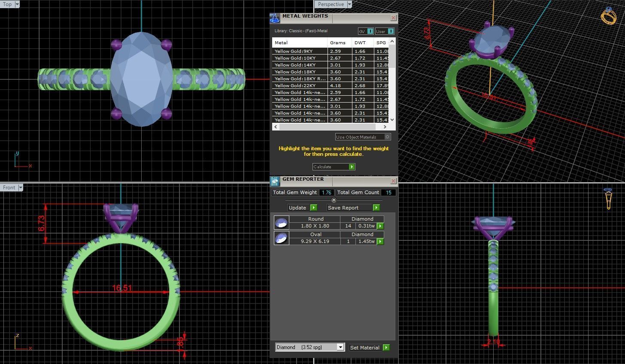Screen dimensions: 625x364
Task: Click the metal list scroll-up arrow
Action: 392,41
